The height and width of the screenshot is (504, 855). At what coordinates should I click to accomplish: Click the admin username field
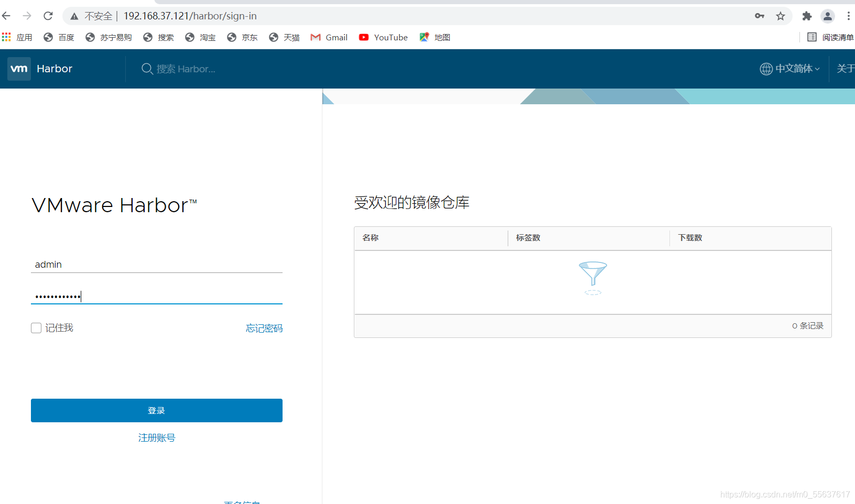[157, 265]
